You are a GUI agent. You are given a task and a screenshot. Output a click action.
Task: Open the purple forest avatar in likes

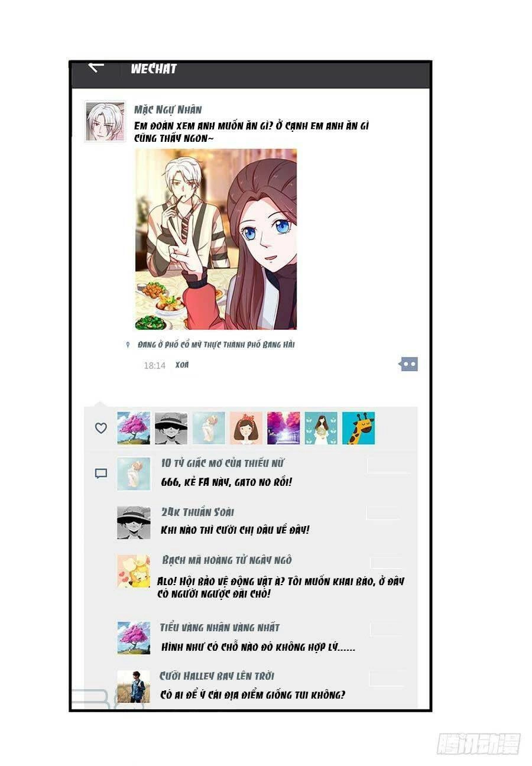[284, 428]
